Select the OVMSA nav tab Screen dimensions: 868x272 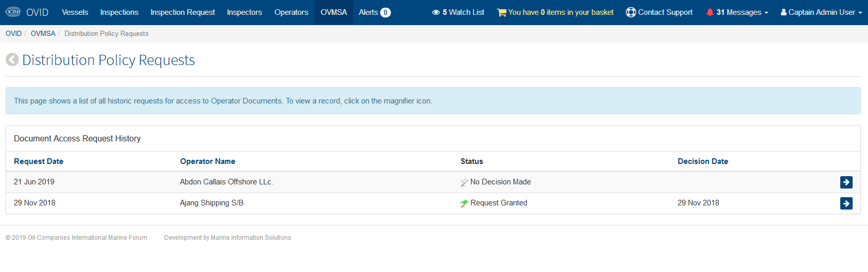(x=334, y=12)
